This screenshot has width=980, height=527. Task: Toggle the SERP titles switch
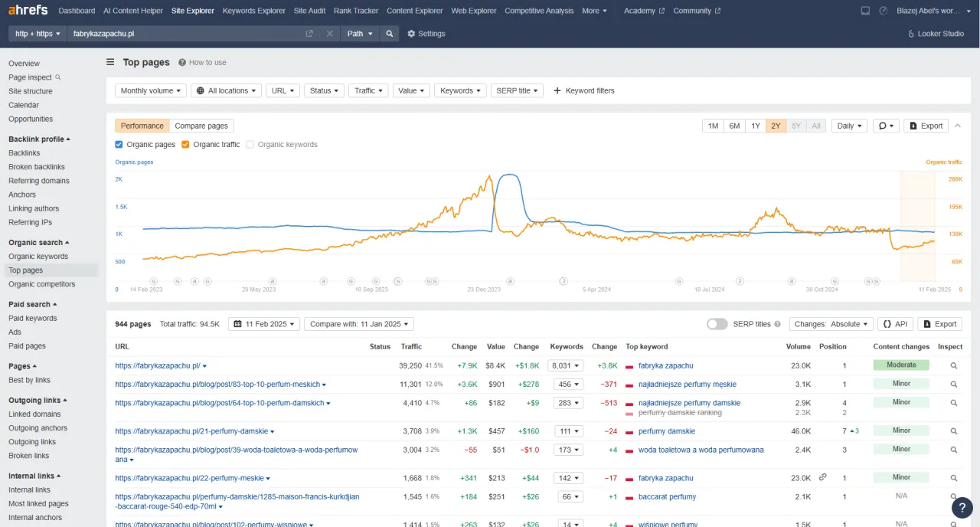point(717,324)
